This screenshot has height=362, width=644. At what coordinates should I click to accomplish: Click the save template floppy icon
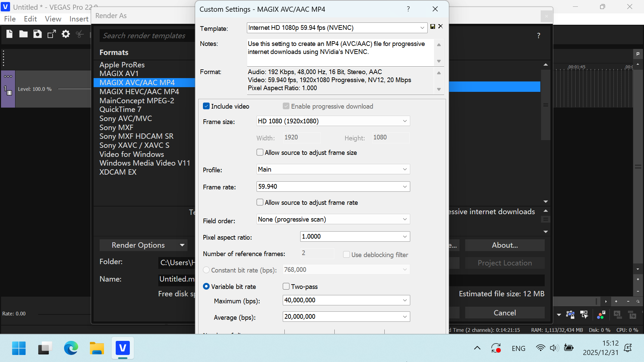[433, 26]
